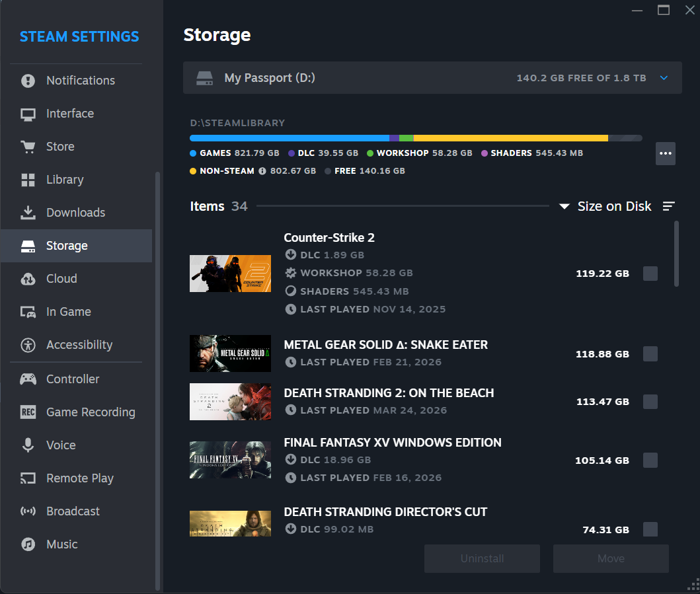Image resolution: width=700 pixels, height=594 pixels.
Task: Select the Voice microphone icon
Action: pos(28,445)
